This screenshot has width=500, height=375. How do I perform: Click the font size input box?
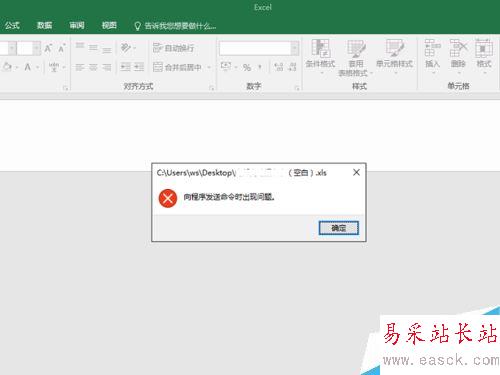pos(25,48)
